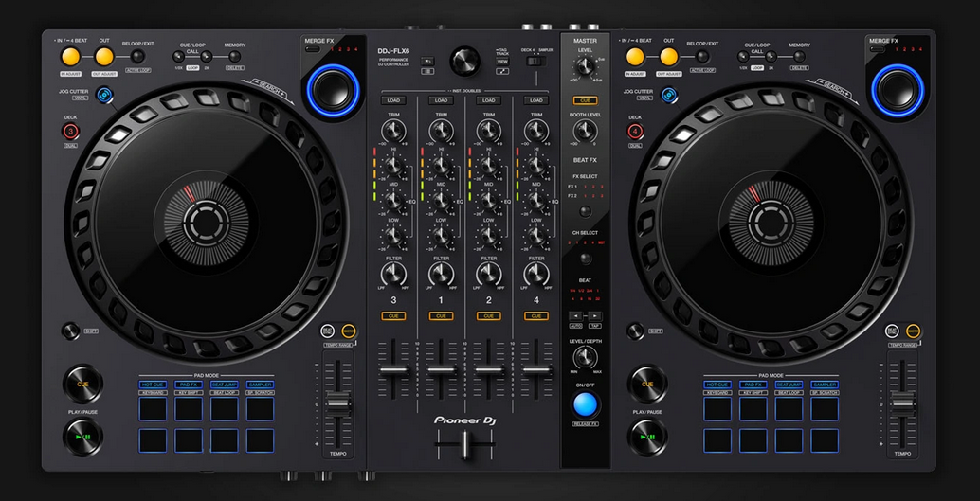This screenshot has height=501, width=980.
Task: Switch right deck pads to HOT CUE mode
Action: [x=717, y=385]
